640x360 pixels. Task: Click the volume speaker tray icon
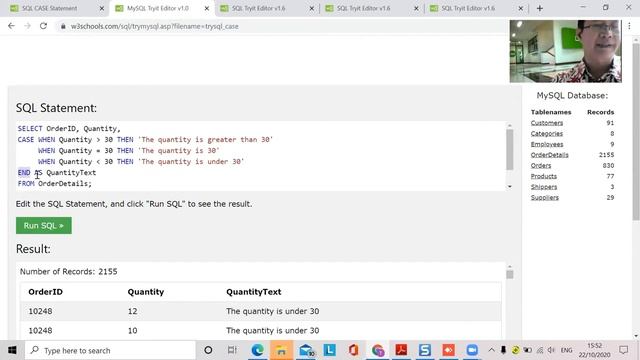tap(551, 350)
